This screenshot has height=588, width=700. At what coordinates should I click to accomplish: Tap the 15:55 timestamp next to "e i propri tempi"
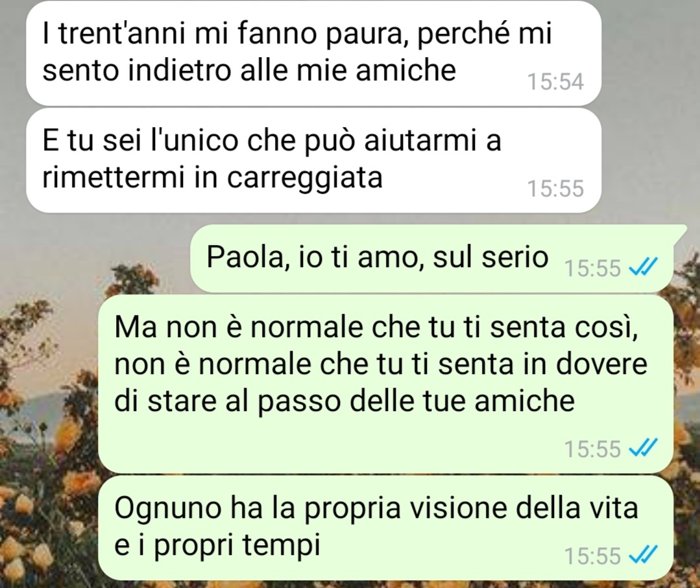592,556
